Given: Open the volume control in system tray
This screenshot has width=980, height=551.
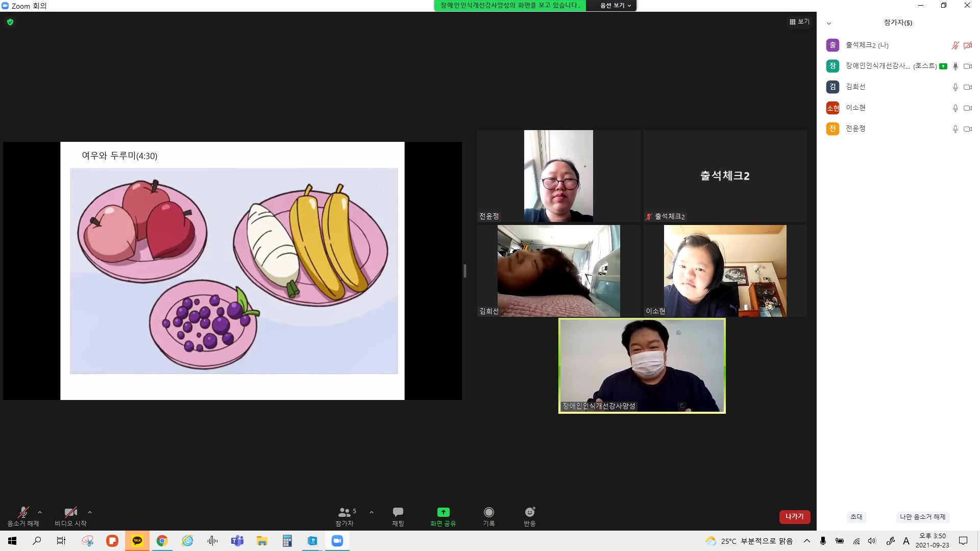Looking at the screenshot, I should click(872, 541).
